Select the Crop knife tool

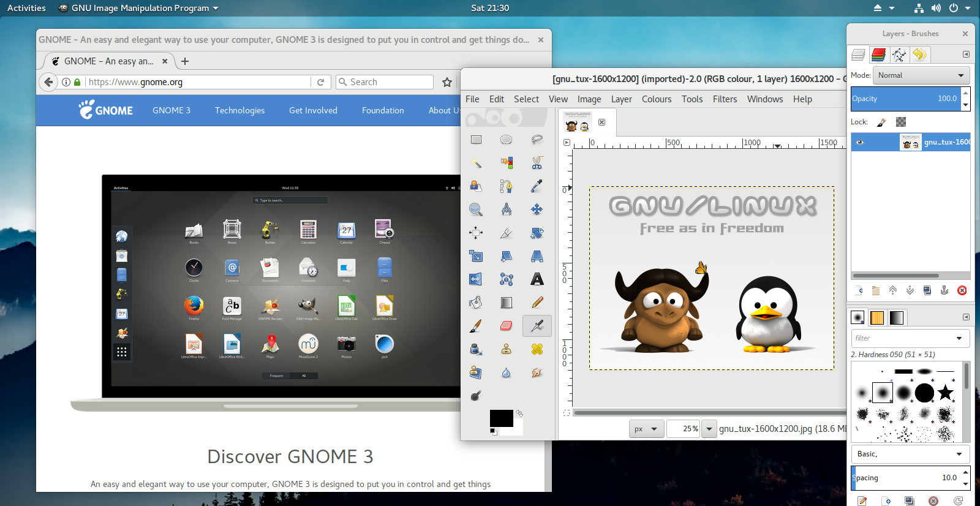coord(506,233)
